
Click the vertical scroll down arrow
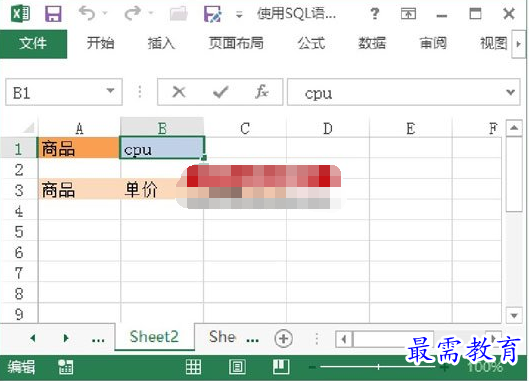[514, 316]
